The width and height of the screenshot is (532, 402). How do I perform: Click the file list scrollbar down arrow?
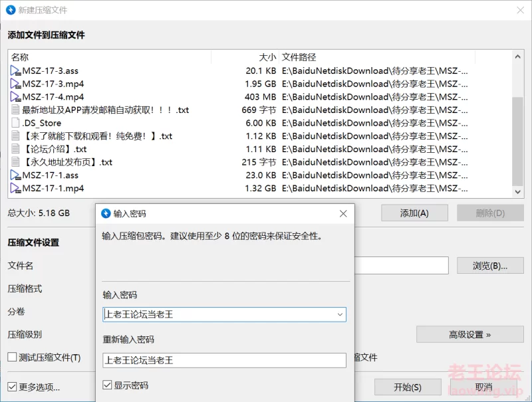pos(517,192)
